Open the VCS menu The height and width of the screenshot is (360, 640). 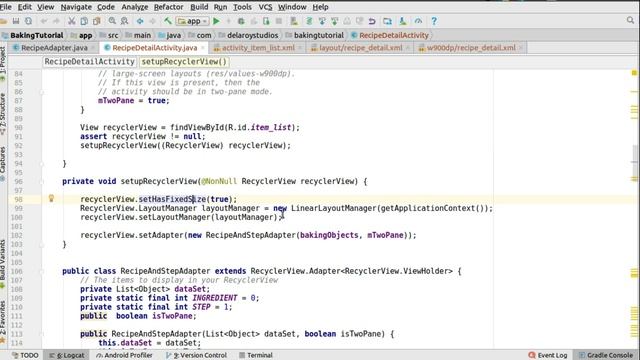coord(265,7)
